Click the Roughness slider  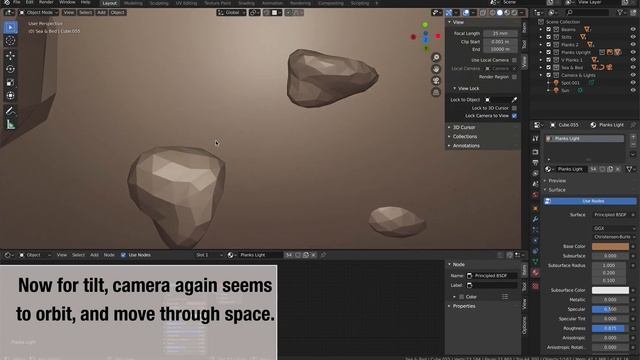coord(610,329)
